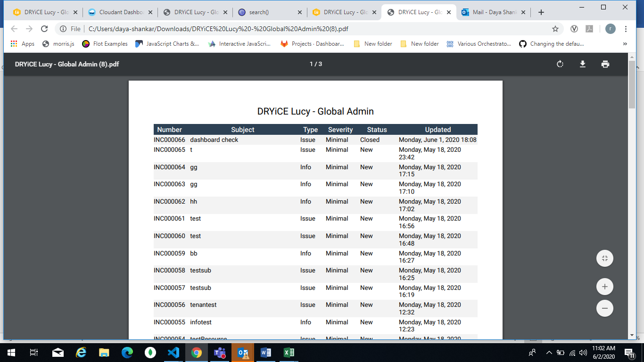644x362 pixels.
Task: Download the PDF file
Action: [x=583, y=64]
